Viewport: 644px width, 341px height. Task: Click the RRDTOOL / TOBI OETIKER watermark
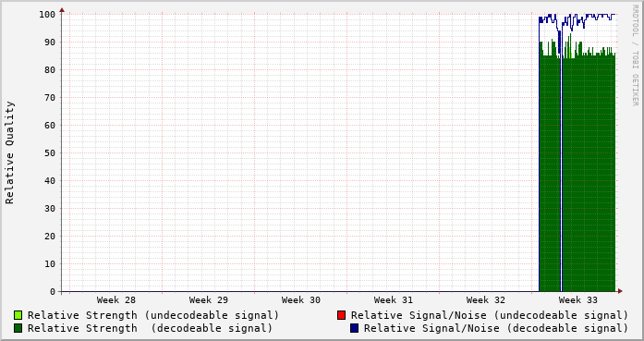[x=636, y=55]
